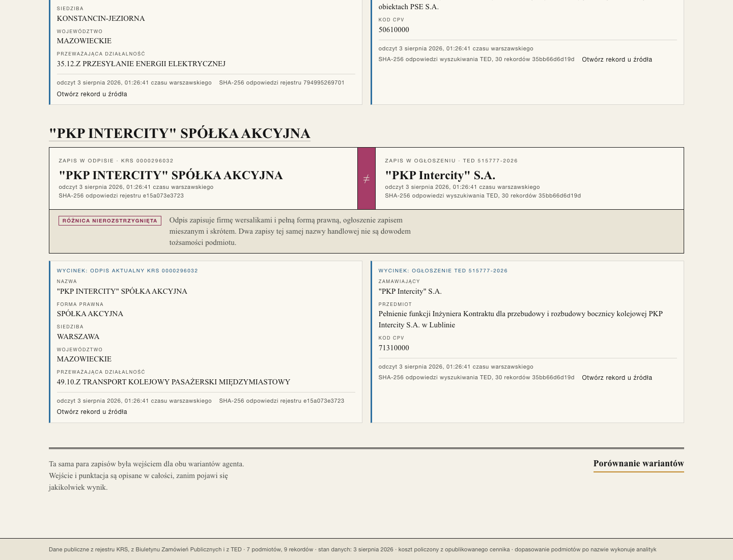Screen dimensions: 733x560
Task: Select the ZAPIS W ODPISIE · KRS 0000296032 label
Action: click(116, 161)
